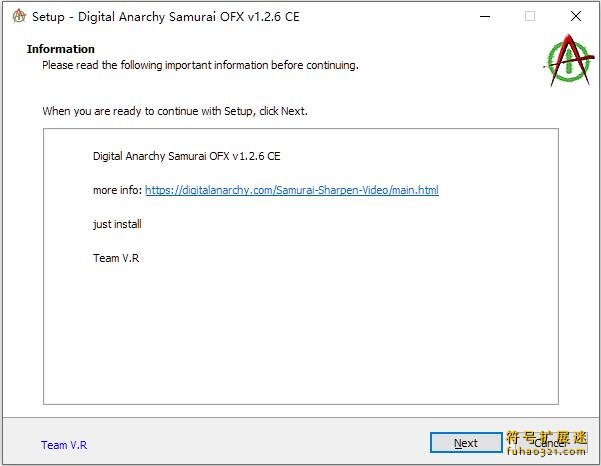
Task: Click the Team V.R link at bottom left
Action: [x=64, y=445]
